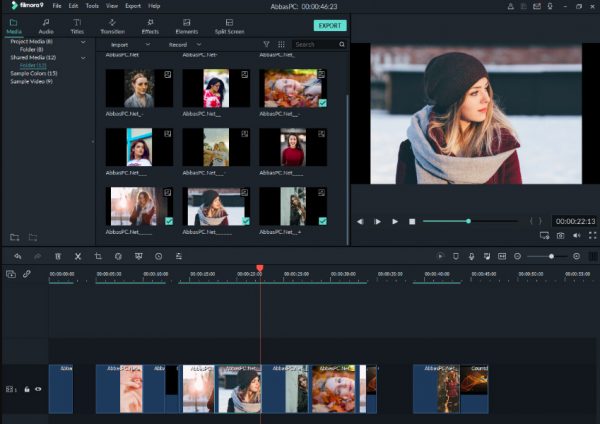Open the Elements tab
Screen dimensions: 600x424
click(x=187, y=26)
